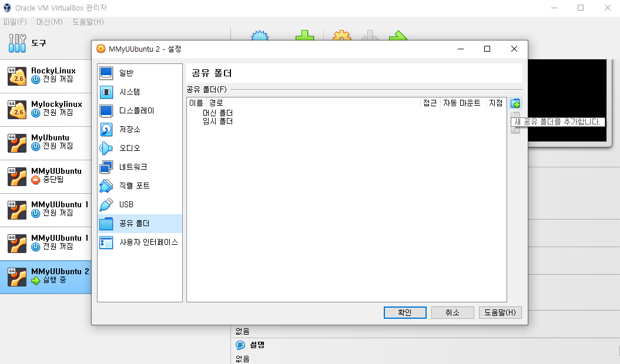Image resolution: width=620 pixels, height=364 pixels.
Task: Click the green arrow Show toolbar icon
Action: [x=398, y=36]
